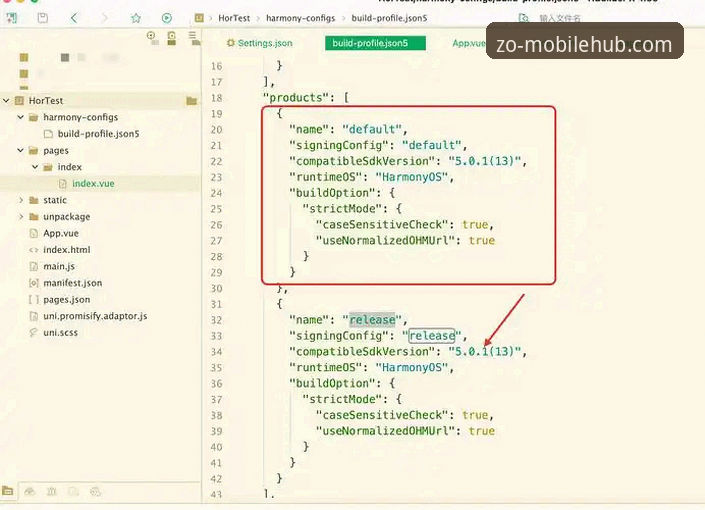The width and height of the screenshot is (705, 510).
Task: Click build-profile.json5 in the breadcrumb
Action: pyautogui.click(x=389, y=18)
